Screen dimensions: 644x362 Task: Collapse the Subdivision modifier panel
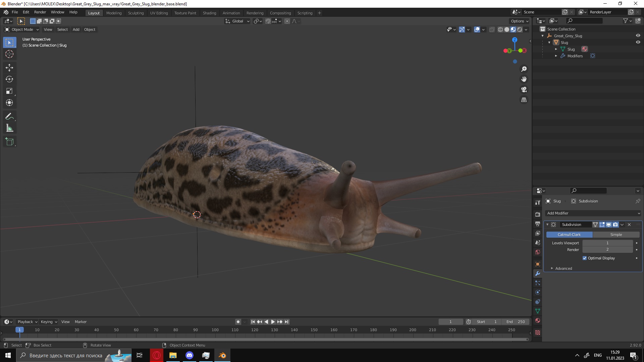(547, 225)
